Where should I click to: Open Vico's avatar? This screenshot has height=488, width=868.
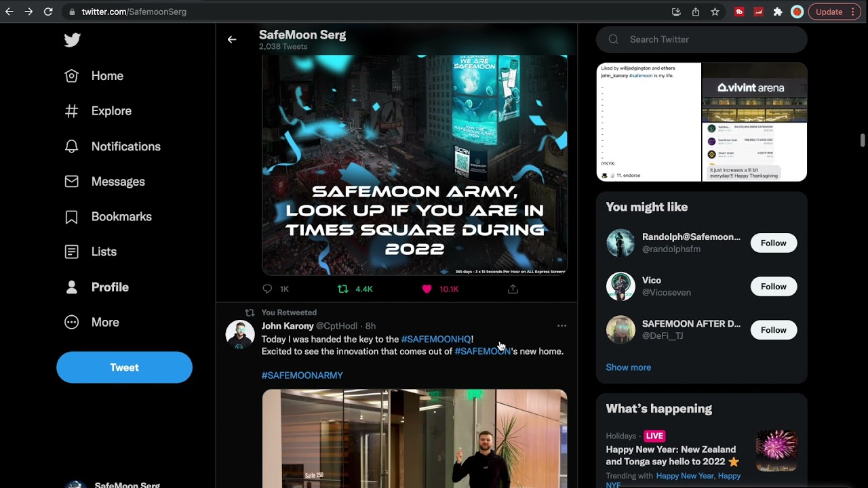620,287
